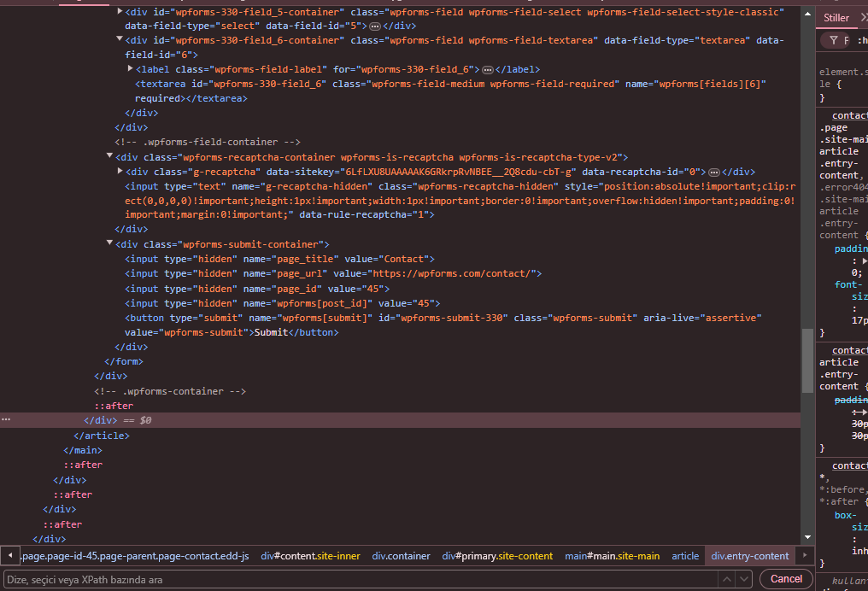Select div#content.site-inner in breadcrumb
The width and height of the screenshot is (868, 591).
pyautogui.click(x=310, y=556)
